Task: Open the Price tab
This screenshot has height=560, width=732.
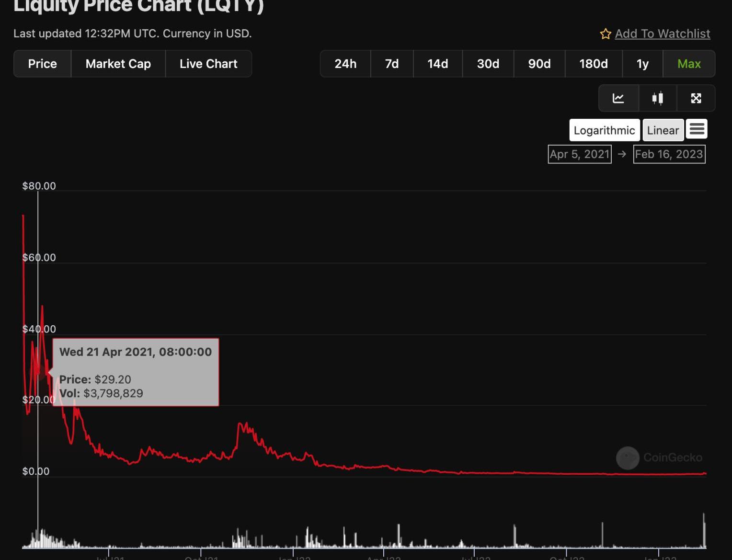Action: [x=42, y=64]
